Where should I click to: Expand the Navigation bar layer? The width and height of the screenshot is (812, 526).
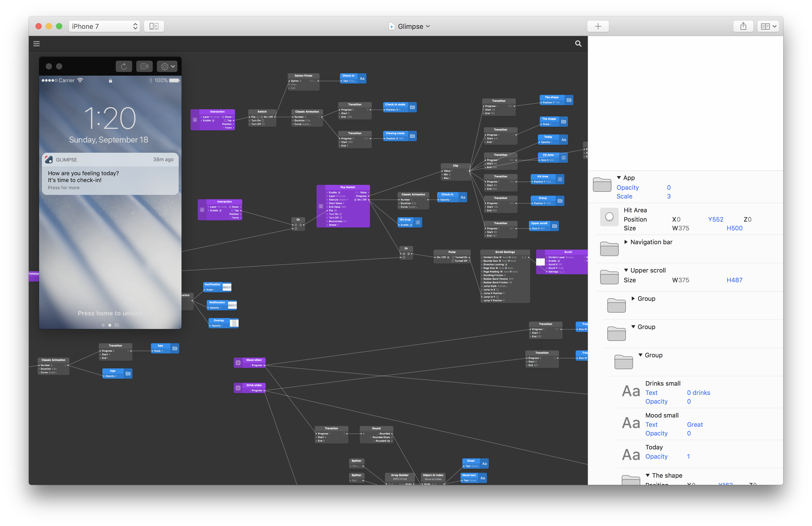(626, 242)
